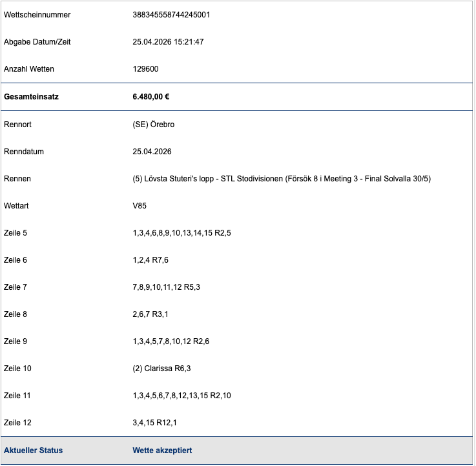The width and height of the screenshot is (476, 466).
Task: Click the Gesamteinsatz row label
Action: click(x=31, y=97)
